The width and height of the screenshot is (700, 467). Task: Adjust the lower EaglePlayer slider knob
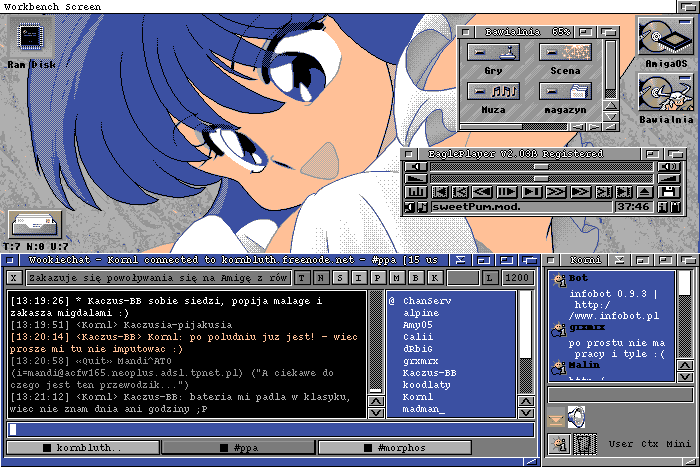point(541,179)
